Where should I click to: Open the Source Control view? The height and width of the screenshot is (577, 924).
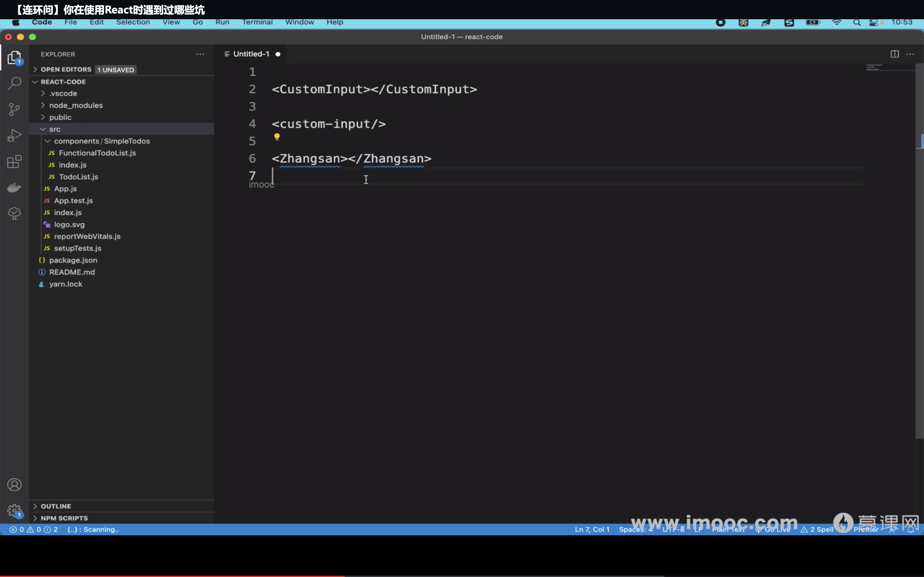[14, 109]
